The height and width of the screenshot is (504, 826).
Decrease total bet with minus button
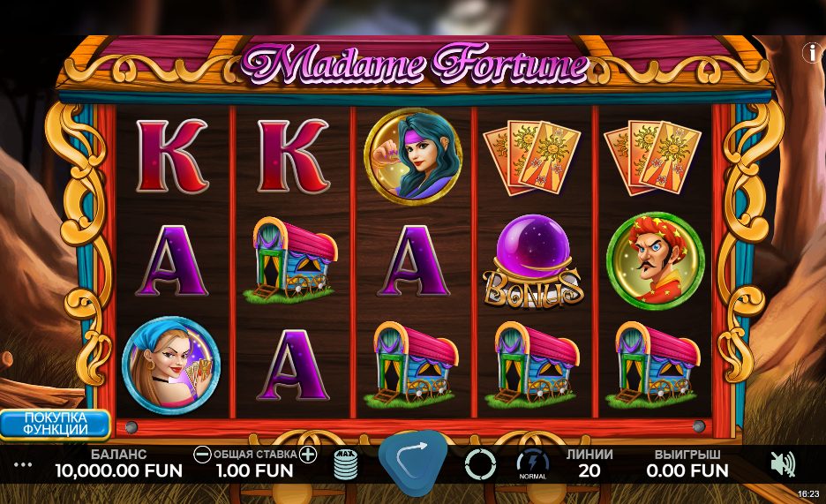click(x=202, y=455)
